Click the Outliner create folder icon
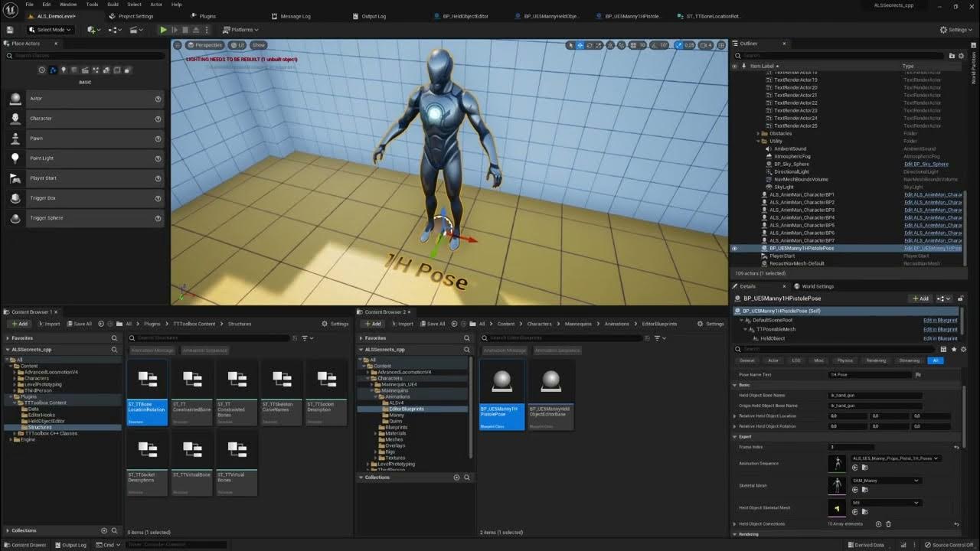The height and width of the screenshot is (551, 980). [x=952, y=56]
